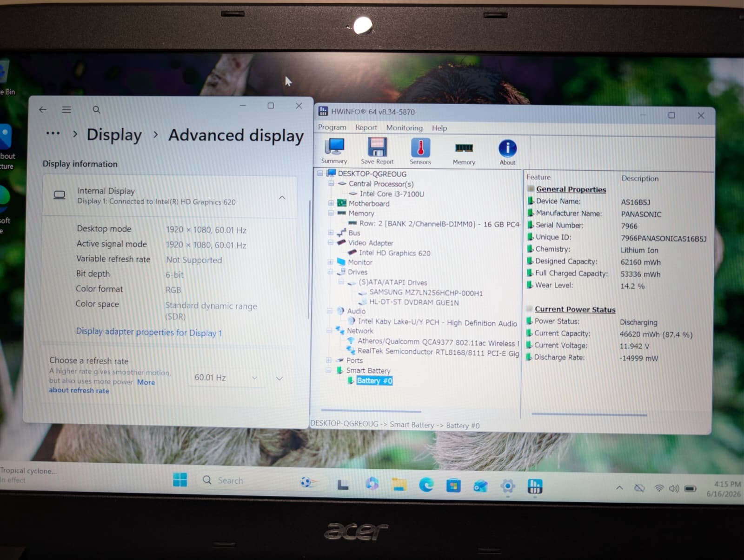Select Intel Core i3-7100U tree item
Screen dimensions: 744x560
click(x=392, y=193)
